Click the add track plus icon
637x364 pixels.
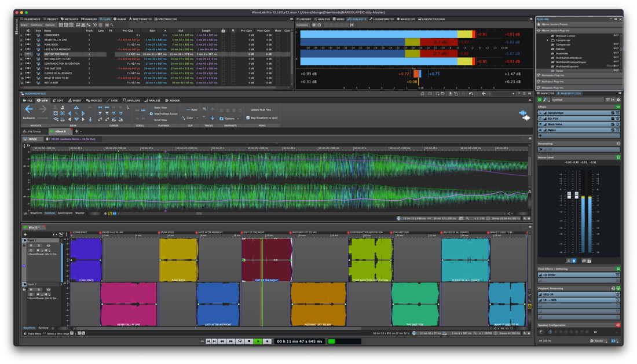tap(25, 234)
